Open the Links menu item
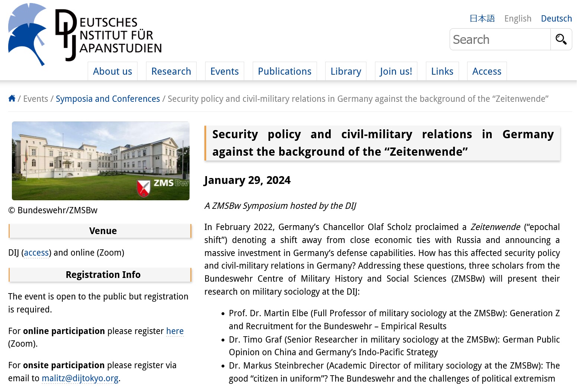The height and width of the screenshot is (392, 582). pyautogui.click(x=442, y=71)
